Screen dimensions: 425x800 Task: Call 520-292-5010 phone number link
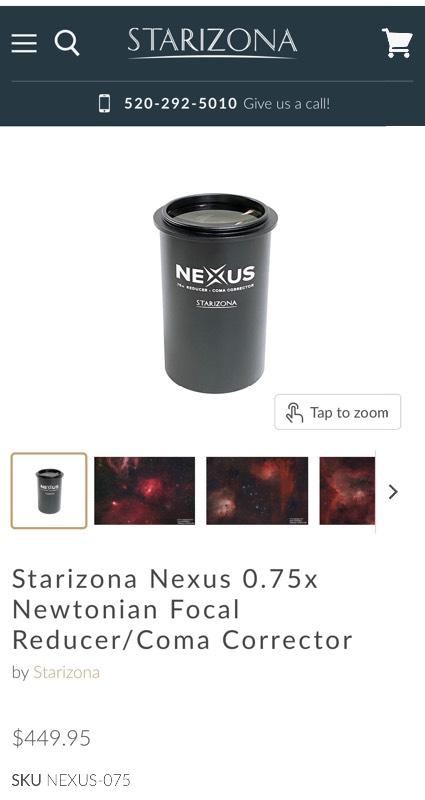pyautogui.click(x=181, y=104)
